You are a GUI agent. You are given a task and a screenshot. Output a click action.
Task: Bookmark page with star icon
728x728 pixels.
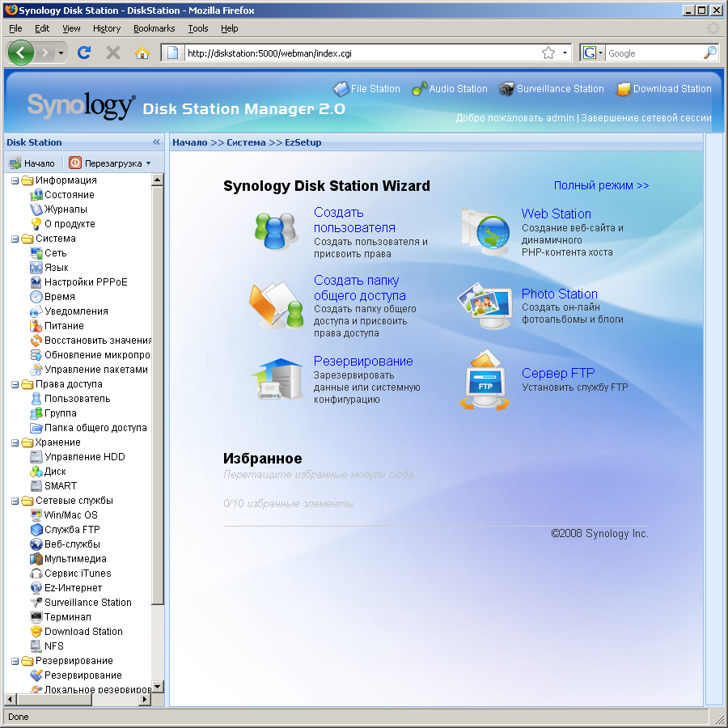(548, 53)
